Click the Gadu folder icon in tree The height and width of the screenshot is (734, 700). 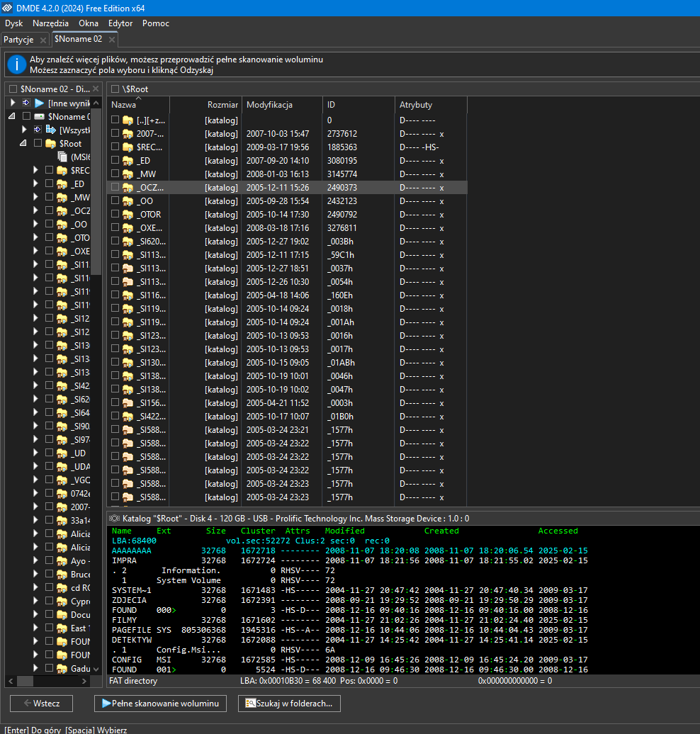62,669
